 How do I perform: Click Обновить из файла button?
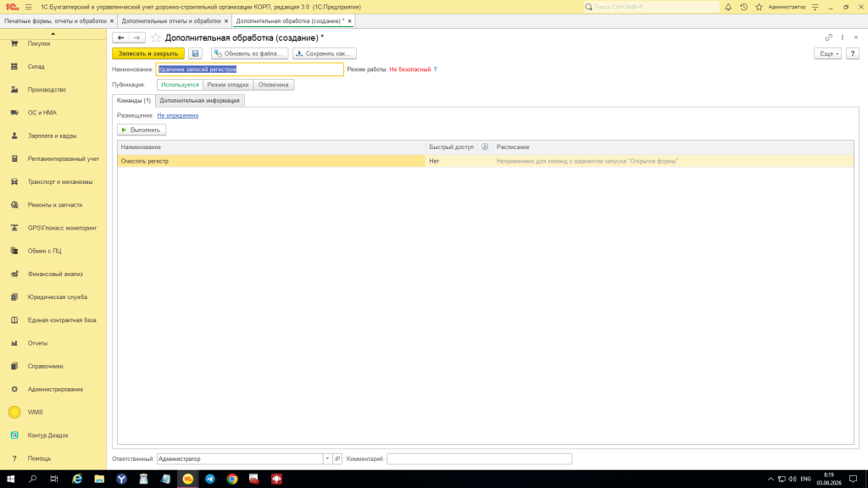pos(250,53)
